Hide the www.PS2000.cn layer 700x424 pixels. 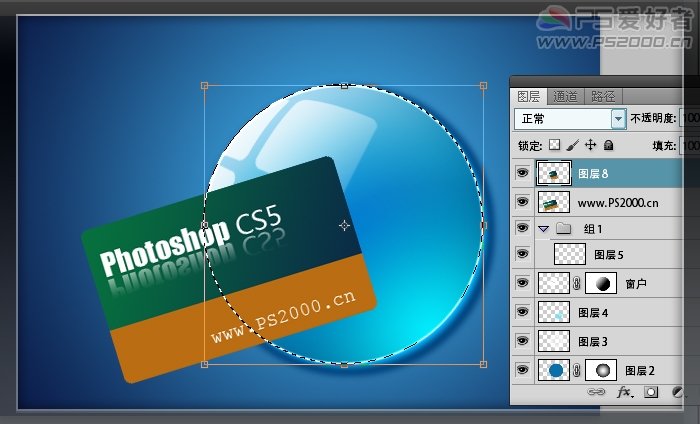pos(522,202)
